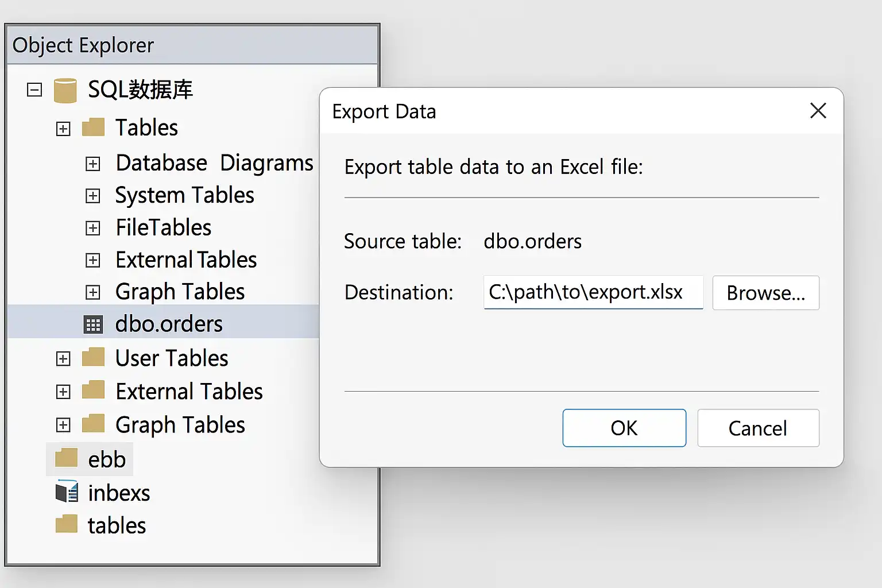Click the lower Graph Tables folder icon
This screenshot has height=588, width=882.
(x=93, y=424)
